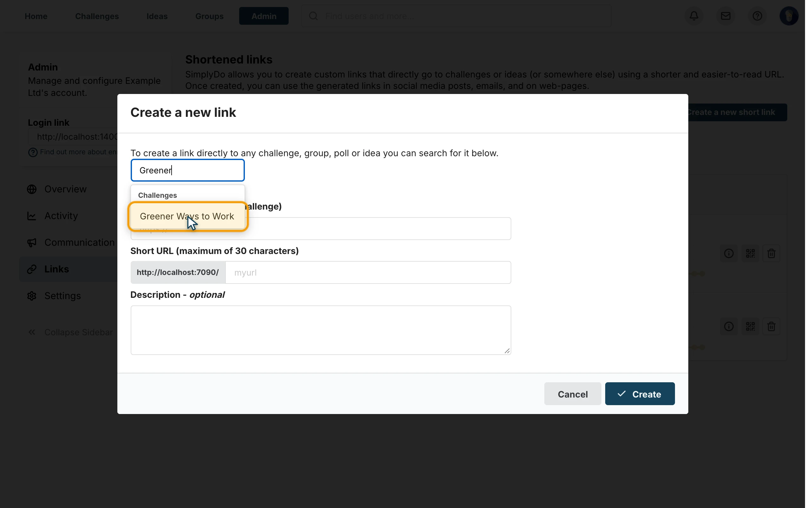Focus the Short URL myurl field

coord(368,272)
